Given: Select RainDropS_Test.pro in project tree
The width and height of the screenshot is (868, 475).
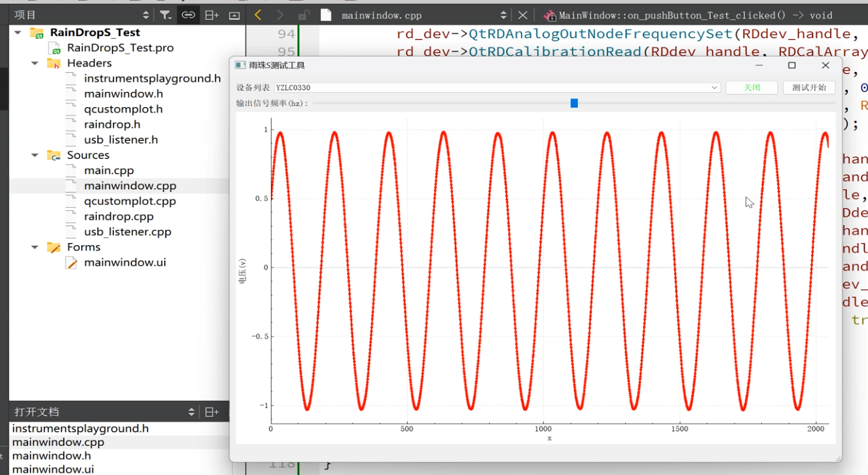Looking at the screenshot, I should pos(120,48).
